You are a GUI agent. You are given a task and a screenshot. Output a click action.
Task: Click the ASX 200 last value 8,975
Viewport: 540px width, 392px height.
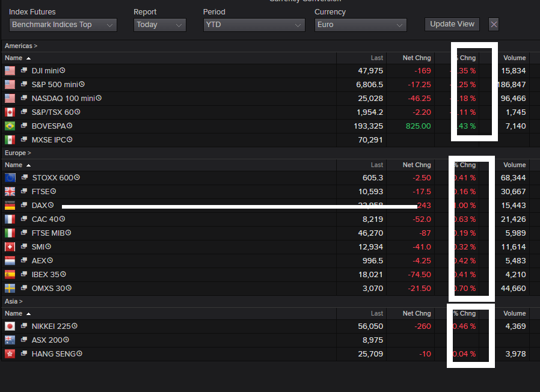coord(373,340)
